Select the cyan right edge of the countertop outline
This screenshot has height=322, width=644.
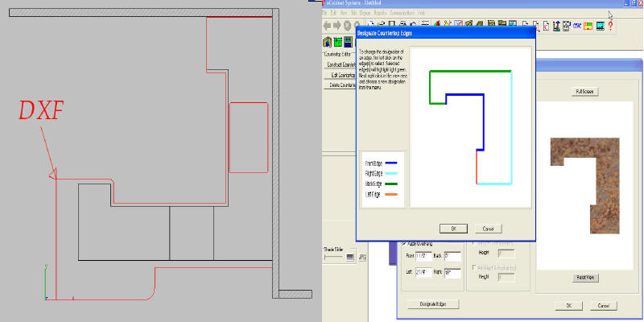[511, 127]
